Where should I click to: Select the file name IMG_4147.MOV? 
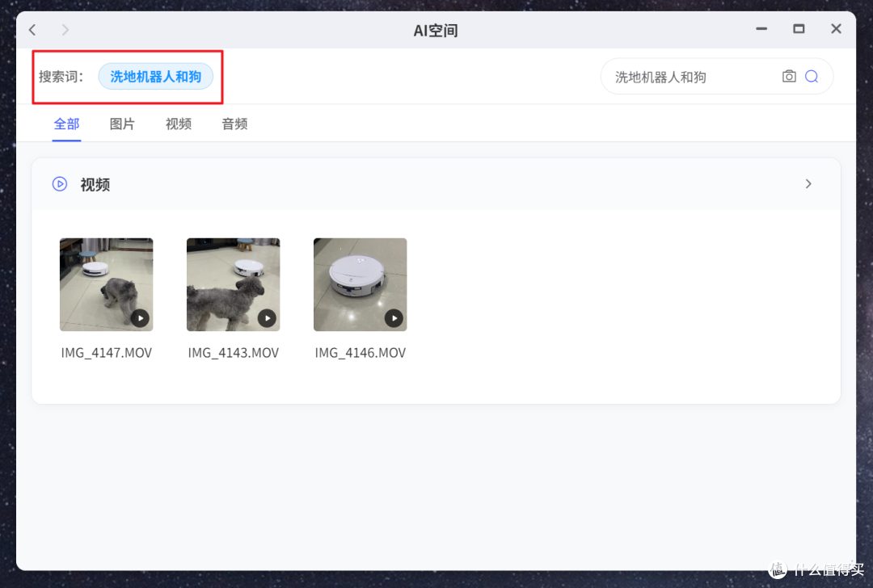107,353
